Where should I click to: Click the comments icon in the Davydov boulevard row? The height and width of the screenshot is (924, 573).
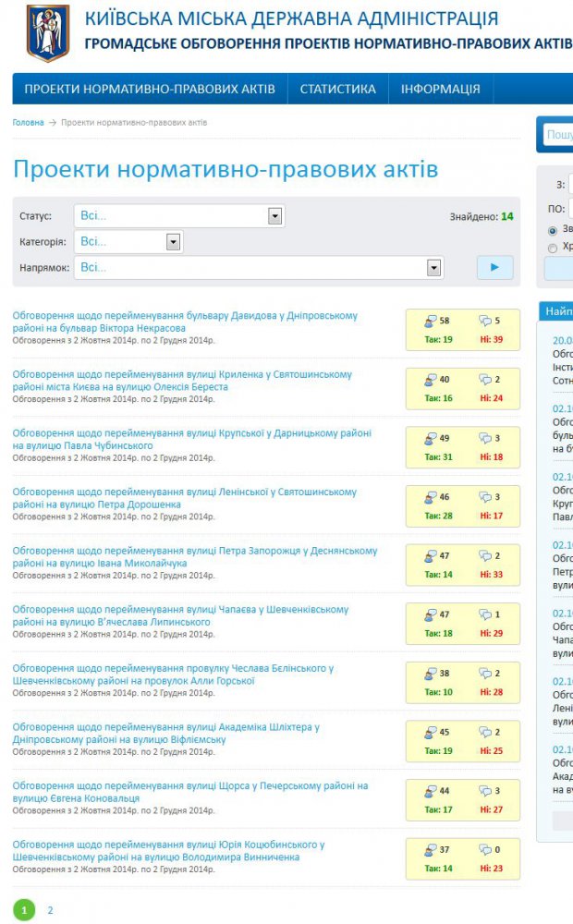tap(485, 321)
